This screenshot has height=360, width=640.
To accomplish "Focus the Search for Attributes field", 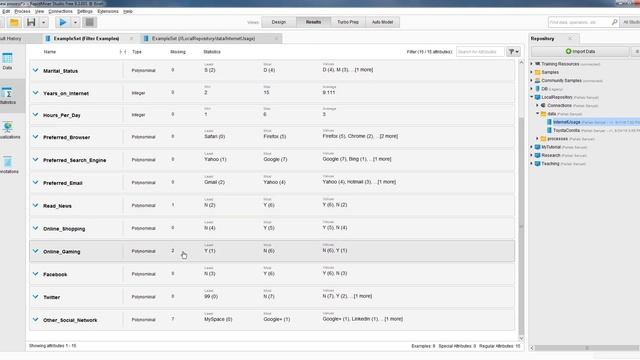I will 480,52.
